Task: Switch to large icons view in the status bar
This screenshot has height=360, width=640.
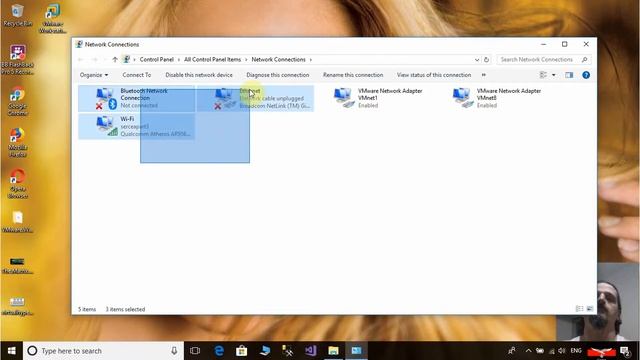Action: coord(590,309)
